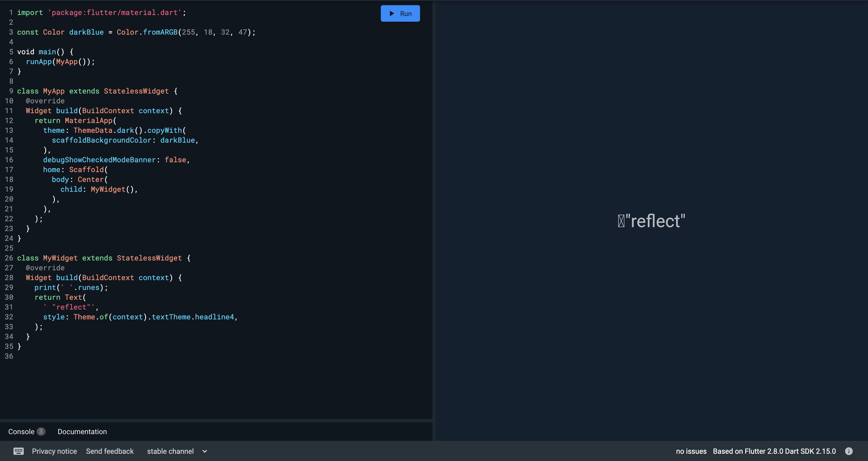Place cursor on const Color darkBlue line
Image resolution: width=868 pixels, height=461 pixels.
pos(136,32)
